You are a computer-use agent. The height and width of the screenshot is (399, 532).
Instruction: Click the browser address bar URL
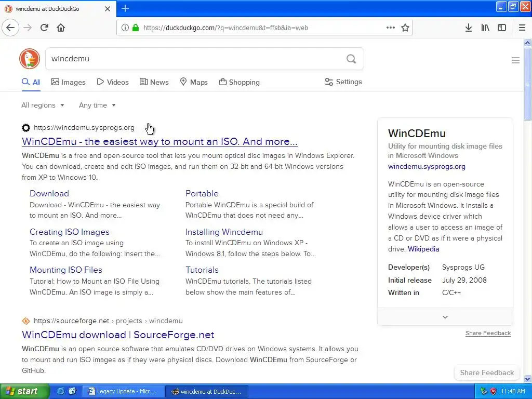(225, 28)
